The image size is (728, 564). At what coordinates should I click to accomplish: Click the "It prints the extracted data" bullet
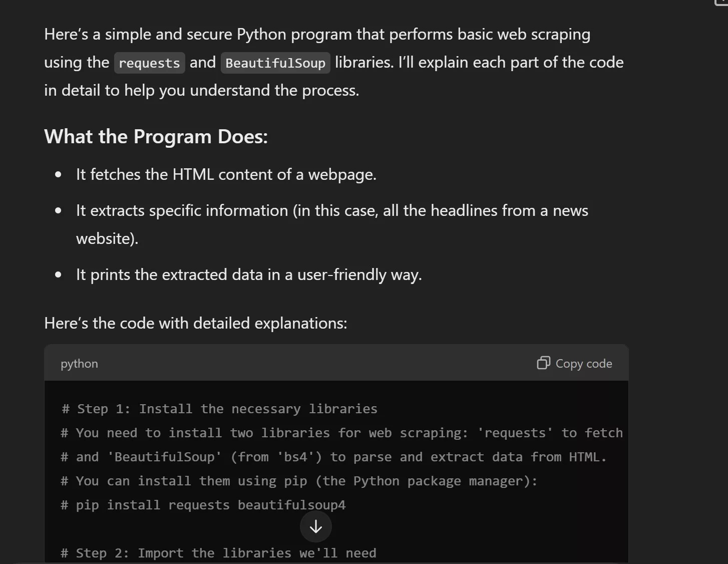pos(248,274)
